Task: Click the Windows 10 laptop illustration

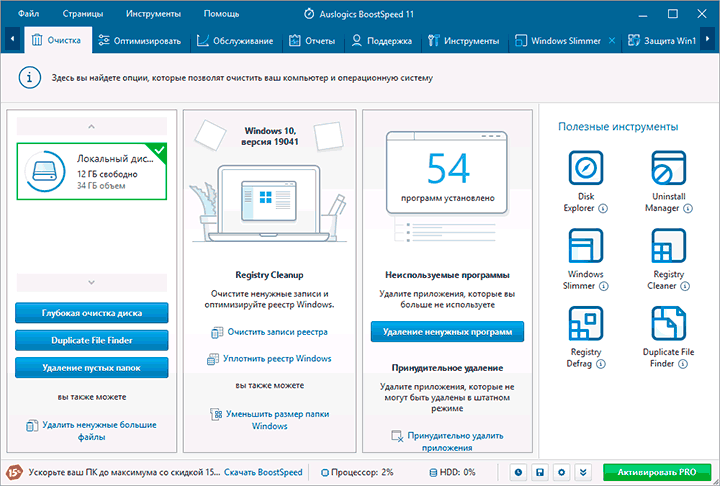Action: [x=269, y=202]
